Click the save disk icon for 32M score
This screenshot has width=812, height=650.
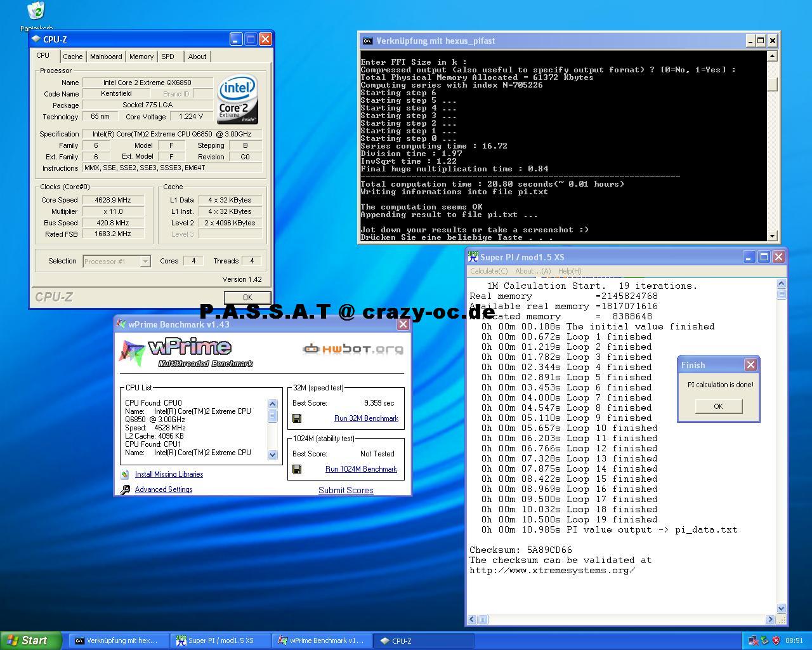297,418
